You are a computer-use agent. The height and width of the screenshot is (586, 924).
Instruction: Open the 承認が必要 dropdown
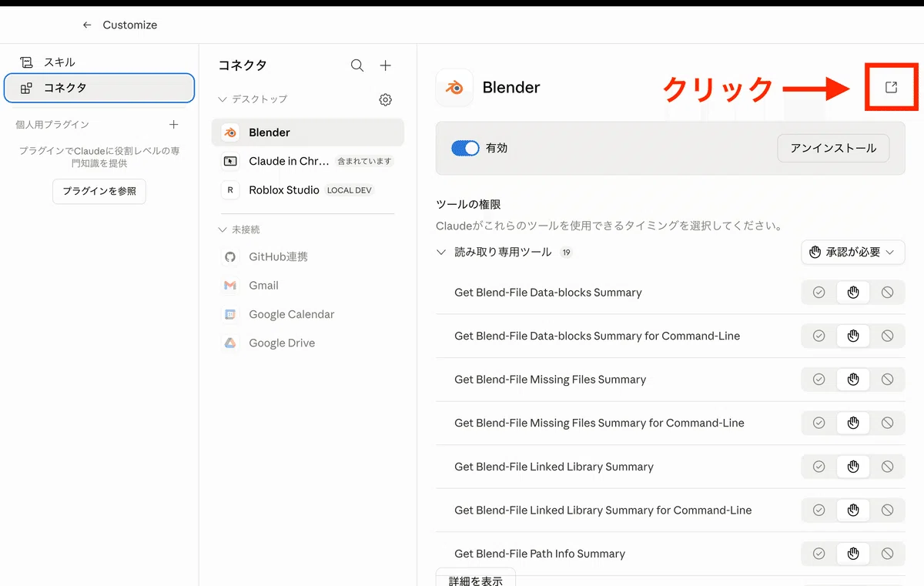point(852,252)
